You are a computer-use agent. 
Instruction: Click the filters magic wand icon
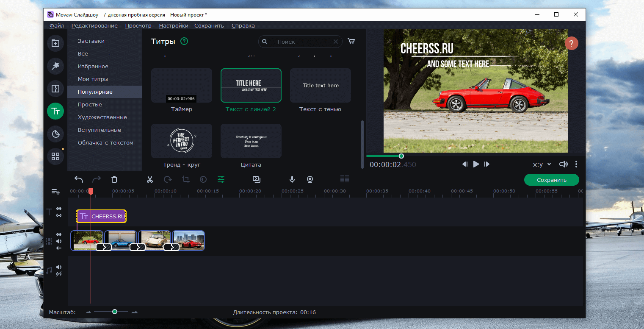click(x=55, y=66)
